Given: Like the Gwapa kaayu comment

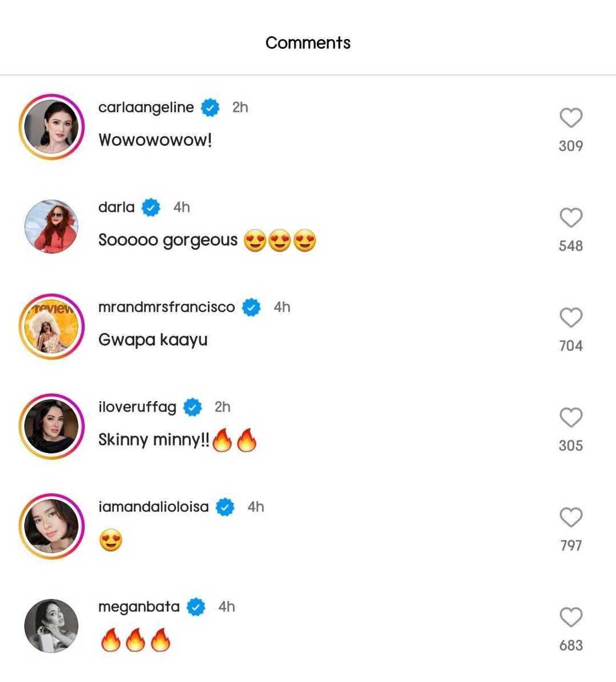Looking at the screenshot, I should 571,318.
